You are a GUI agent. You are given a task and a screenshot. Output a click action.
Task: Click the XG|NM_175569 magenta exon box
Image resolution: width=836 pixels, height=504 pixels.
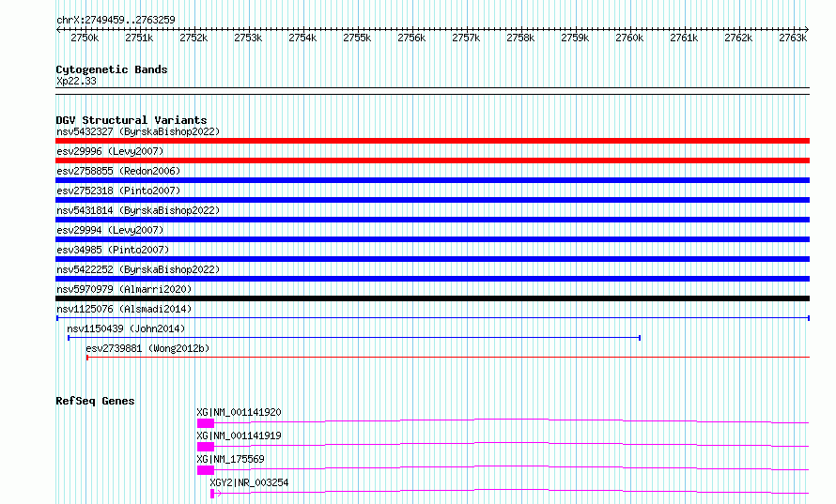[x=206, y=470]
